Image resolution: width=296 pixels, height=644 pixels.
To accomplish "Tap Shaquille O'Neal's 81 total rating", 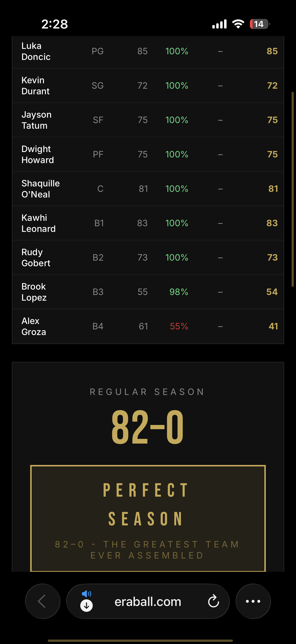I will [x=273, y=189].
